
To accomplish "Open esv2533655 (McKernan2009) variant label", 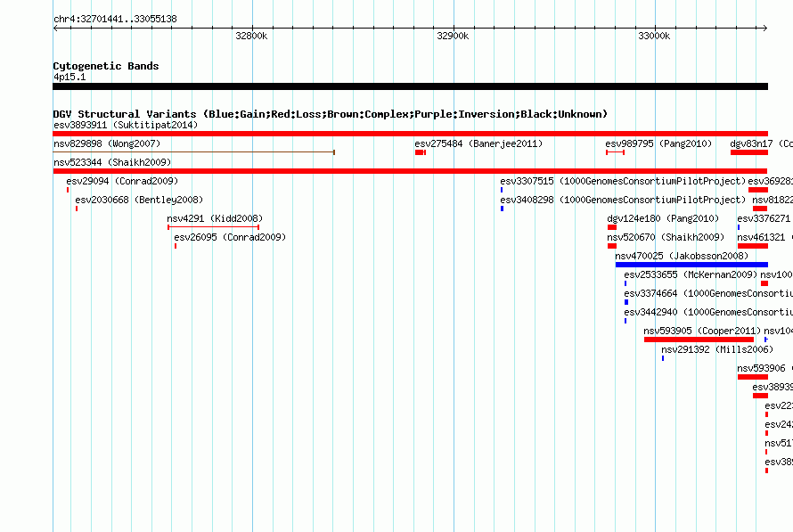I will (691, 274).
